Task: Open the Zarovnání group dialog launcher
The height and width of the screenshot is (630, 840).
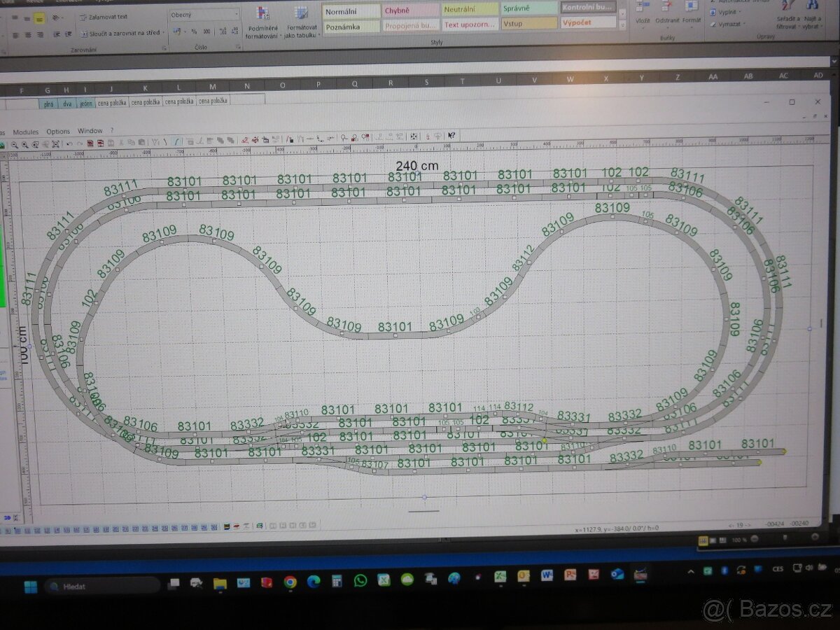Action: [164, 48]
